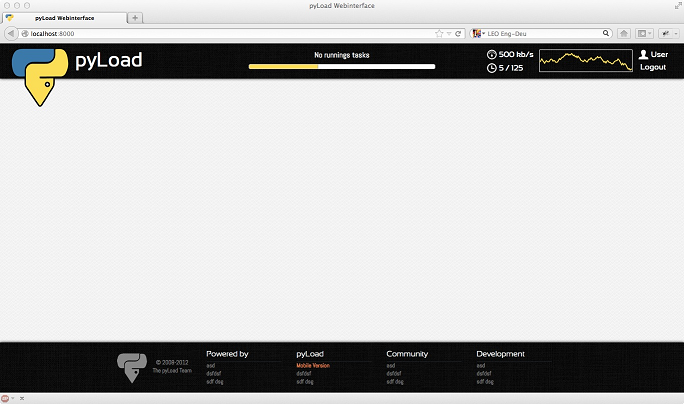Click the download speed icon beside 500 kb/s
Screen dimensions: 684x404
click(x=491, y=54)
